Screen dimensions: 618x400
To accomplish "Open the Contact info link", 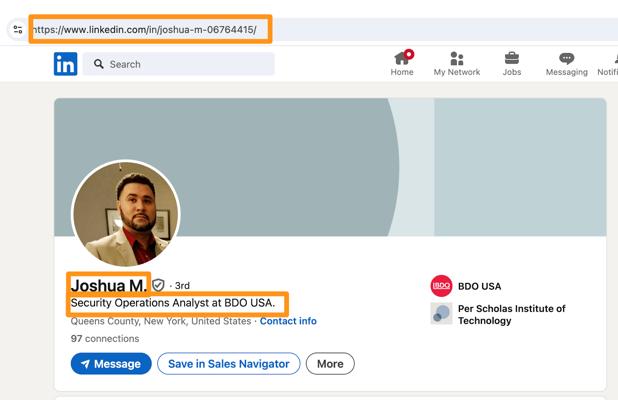I will [288, 321].
